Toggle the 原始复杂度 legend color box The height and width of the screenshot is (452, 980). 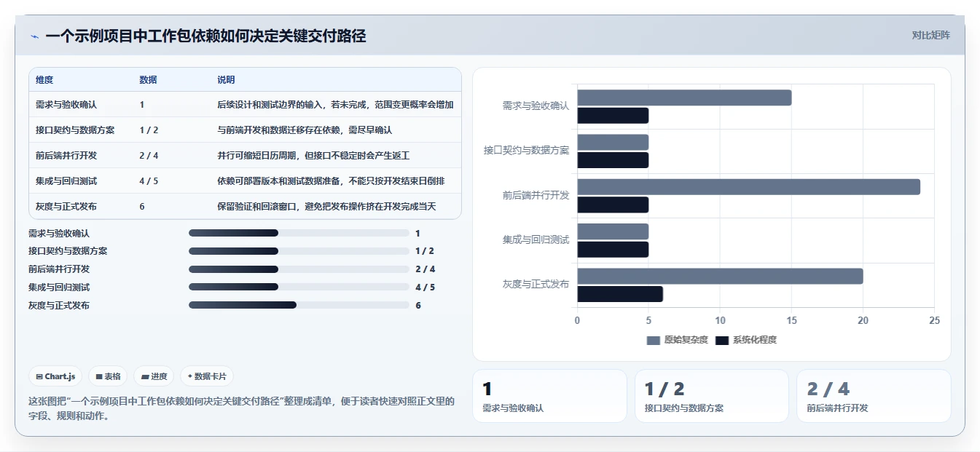click(653, 341)
